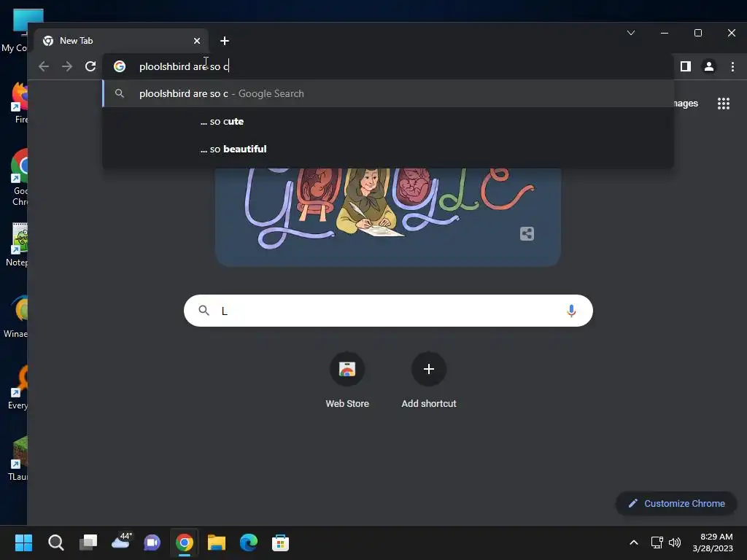Click the Add shortcut button

[429, 381]
